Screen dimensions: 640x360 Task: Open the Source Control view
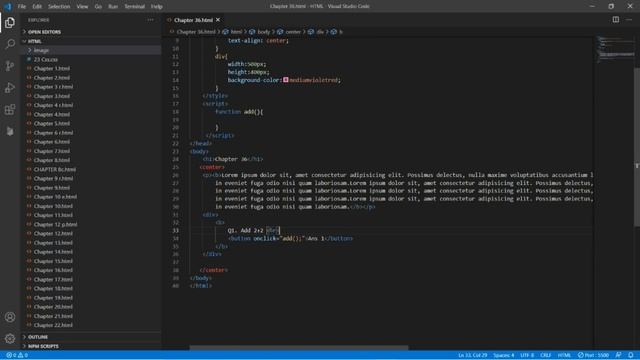tap(10, 66)
